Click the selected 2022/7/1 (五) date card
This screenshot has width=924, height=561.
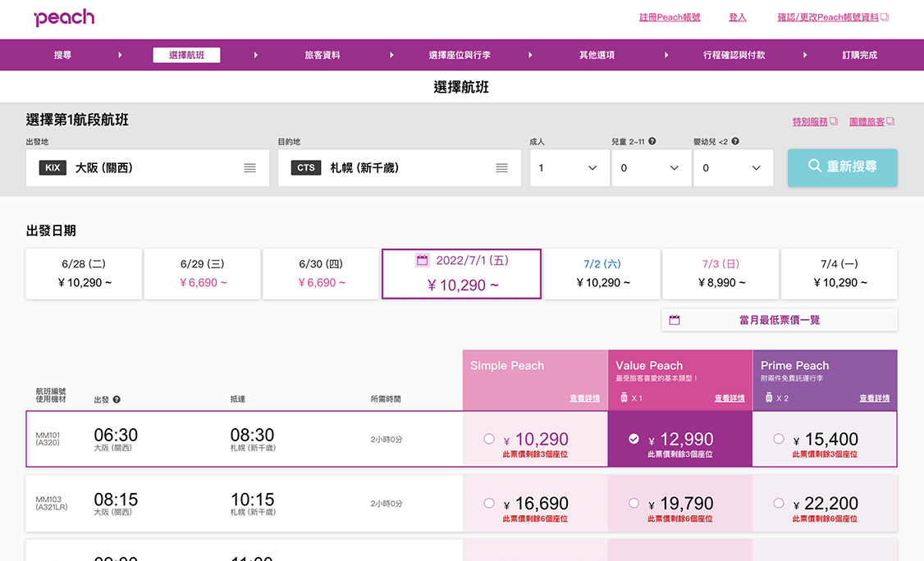coord(461,274)
